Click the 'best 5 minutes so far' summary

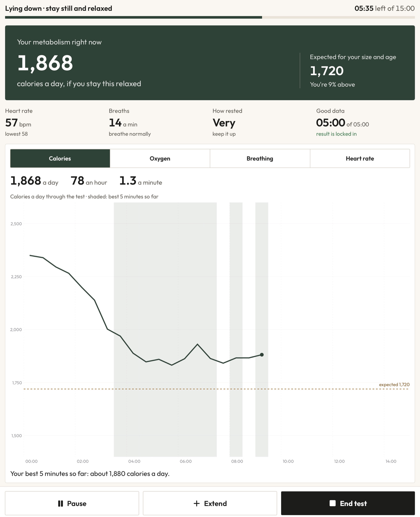[90, 474]
